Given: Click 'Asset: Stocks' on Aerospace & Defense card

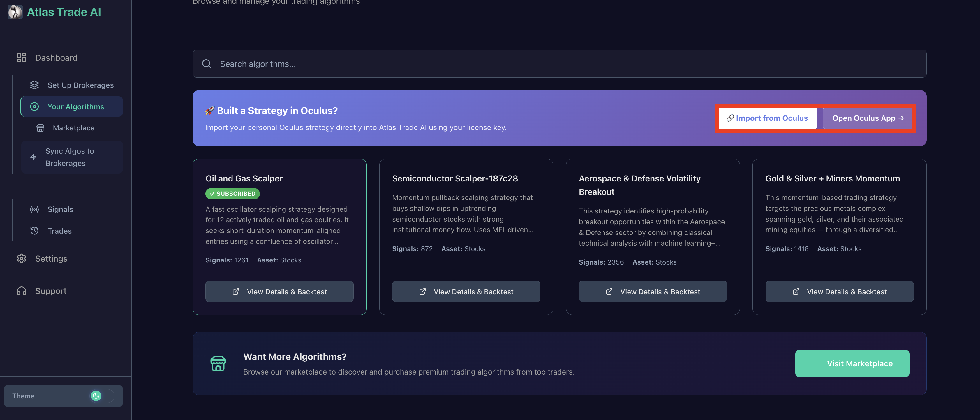Looking at the screenshot, I should pos(654,262).
